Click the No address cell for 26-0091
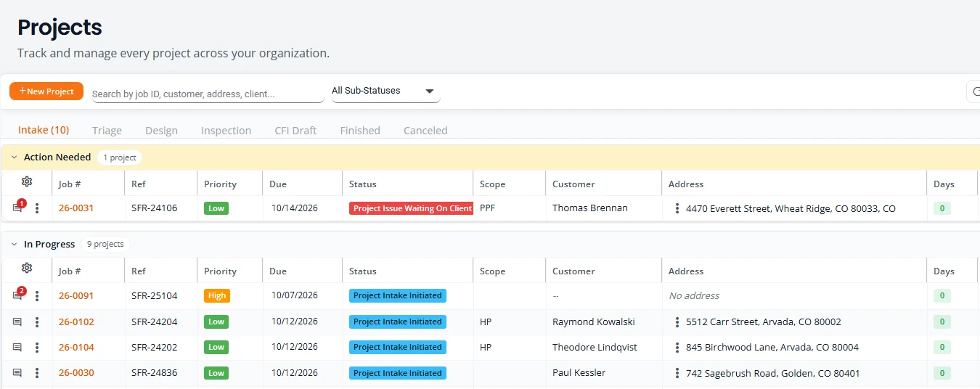Screen dimensions: 980x389 694,296
